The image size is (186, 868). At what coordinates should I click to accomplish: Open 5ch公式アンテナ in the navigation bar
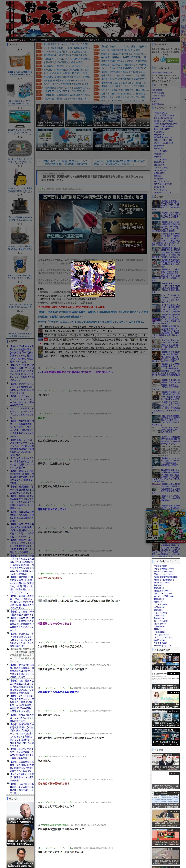(17, 40)
